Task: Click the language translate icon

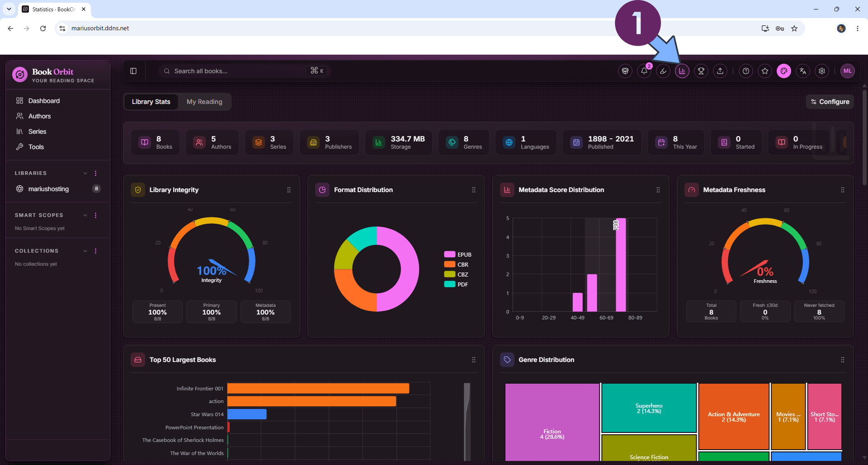Action: point(803,71)
